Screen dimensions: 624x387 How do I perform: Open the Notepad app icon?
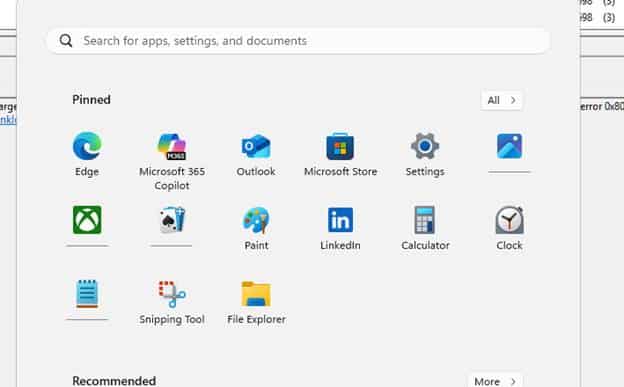(x=87, y=294)
